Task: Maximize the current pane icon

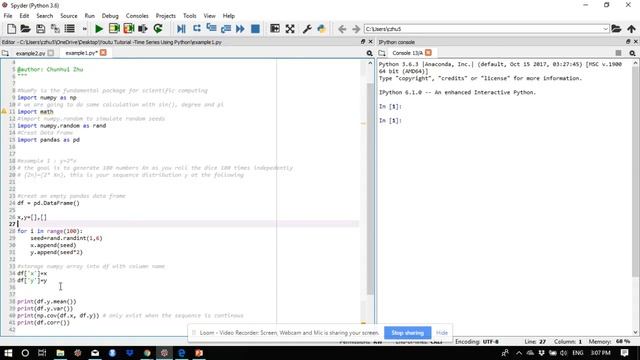Action: (275, 29)
